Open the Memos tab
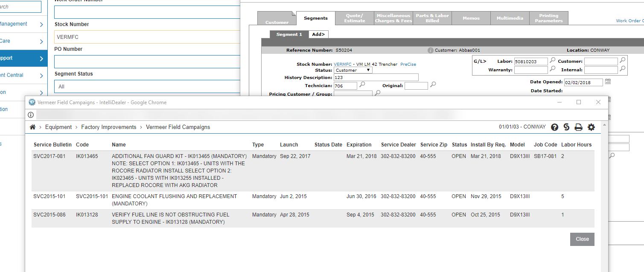The width and height of the screenshot is (644, 272). (471, 18)
